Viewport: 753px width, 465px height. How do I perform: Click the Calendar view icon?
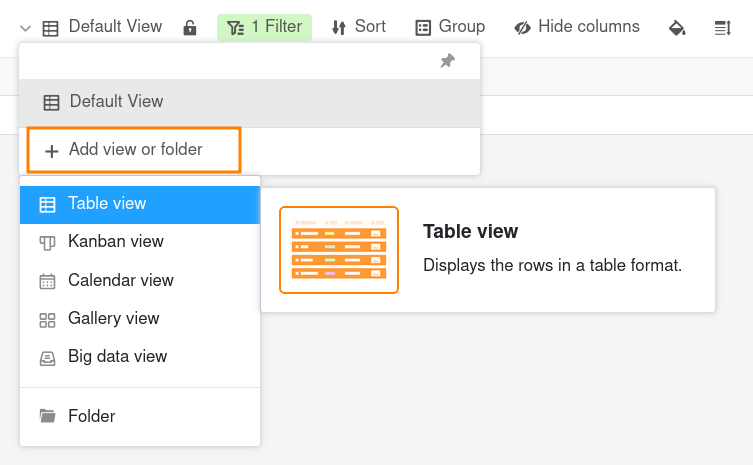(47, 281)
